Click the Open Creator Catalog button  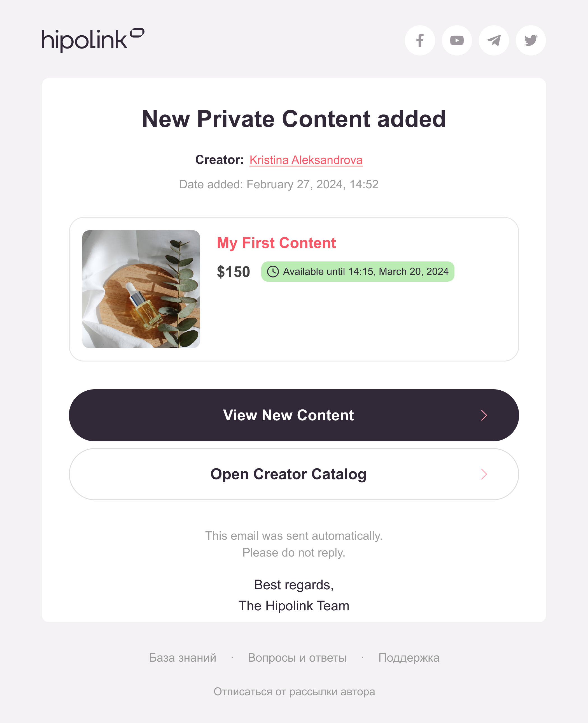click(x=294, y=474)
